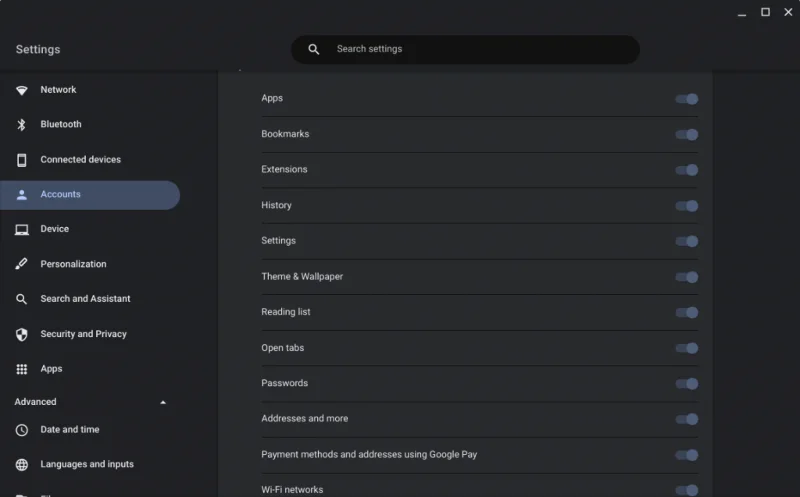
Task: Click the Personalization brush icon
Action: pyautogui.click(x=21, y=264)
